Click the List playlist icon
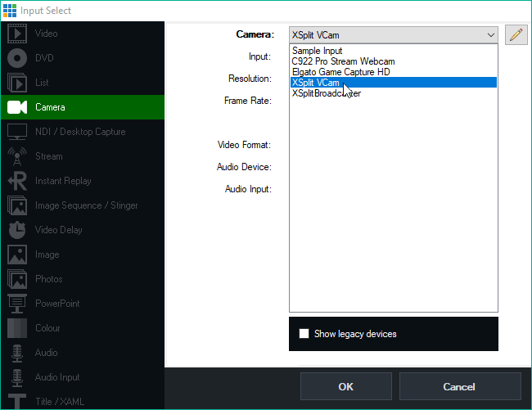The width and height of the screenshot is (532, 410). pyautogui.click(x=17, y=83)
